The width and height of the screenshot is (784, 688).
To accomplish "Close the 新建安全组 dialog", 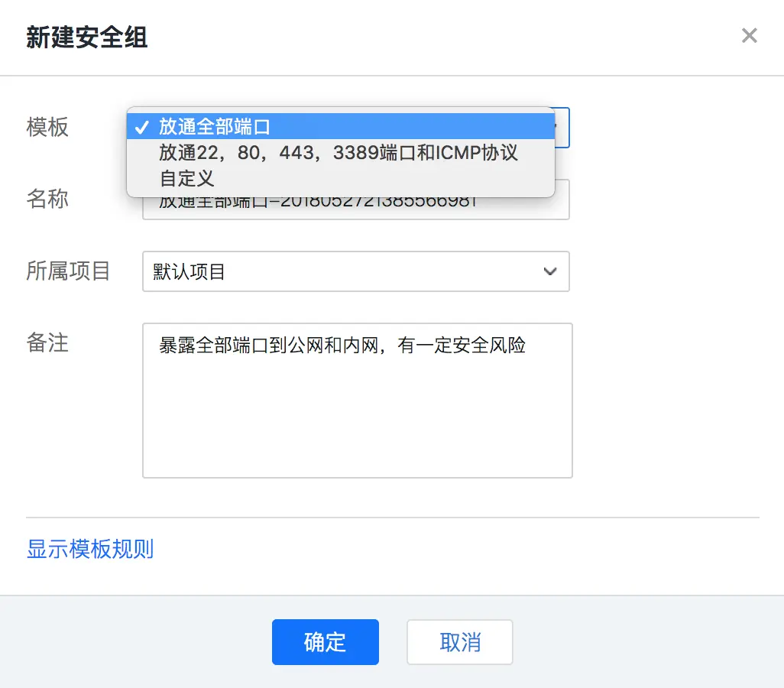I will coord(749,35).
